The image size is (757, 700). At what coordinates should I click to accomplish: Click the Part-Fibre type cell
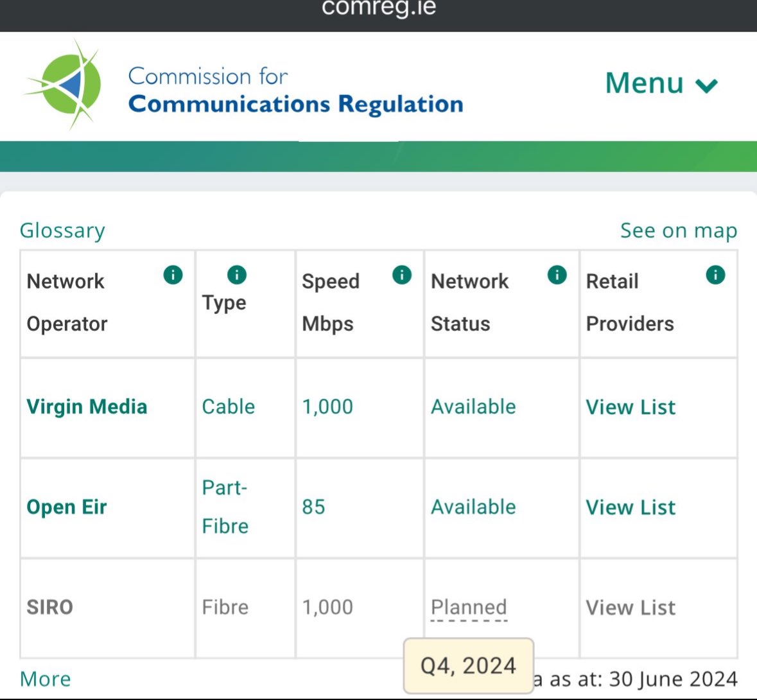coord(225,507)
